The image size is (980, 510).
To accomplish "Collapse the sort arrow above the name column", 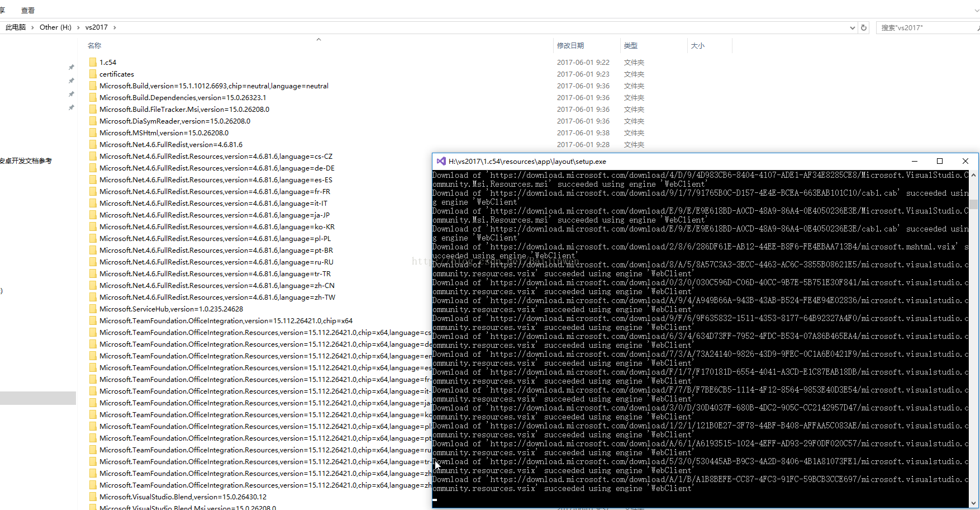I will click(318, 39).
